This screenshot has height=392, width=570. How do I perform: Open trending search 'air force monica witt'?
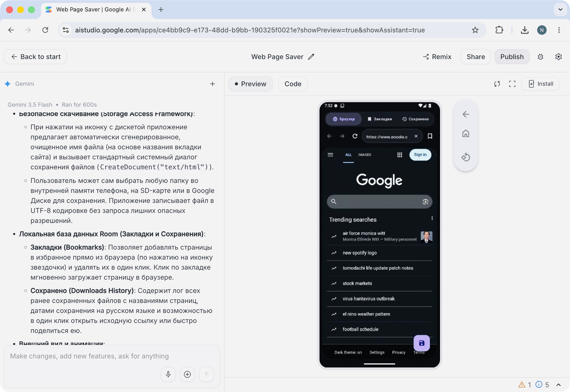pyautogui.click(x=380, y=236)
